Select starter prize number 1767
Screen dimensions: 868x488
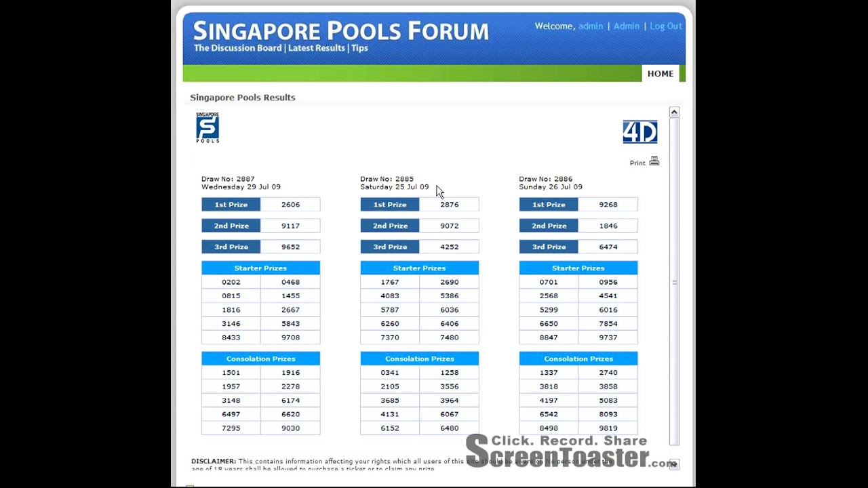[x=390, y=282]
